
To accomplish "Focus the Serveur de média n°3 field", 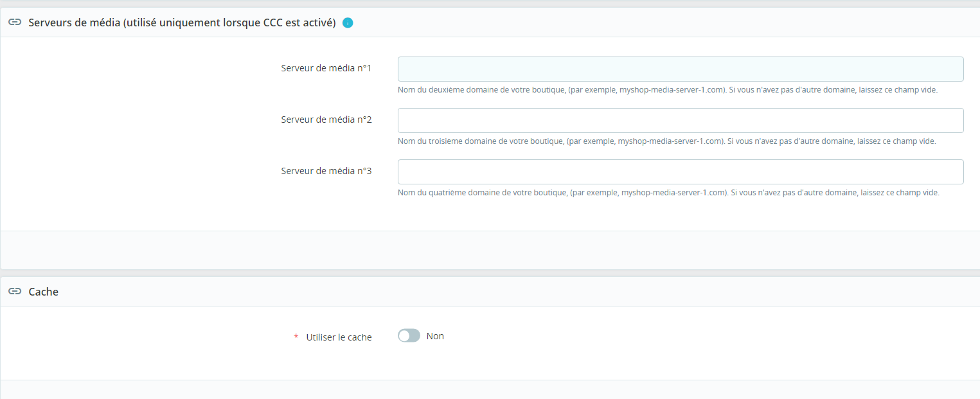I will [x=681, y=172].
